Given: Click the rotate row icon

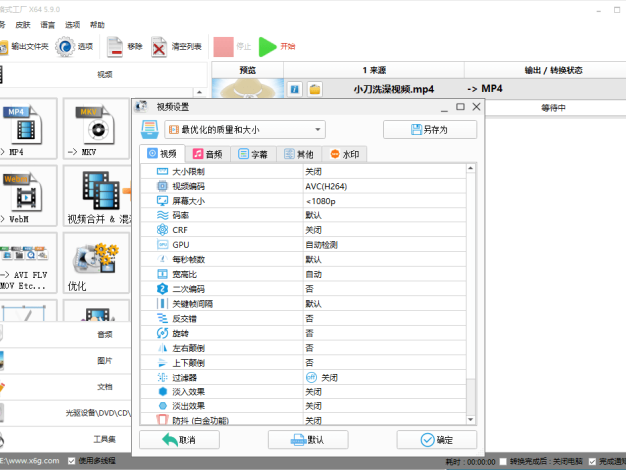Looking at the screenshot, I should (x=162, y=333).
